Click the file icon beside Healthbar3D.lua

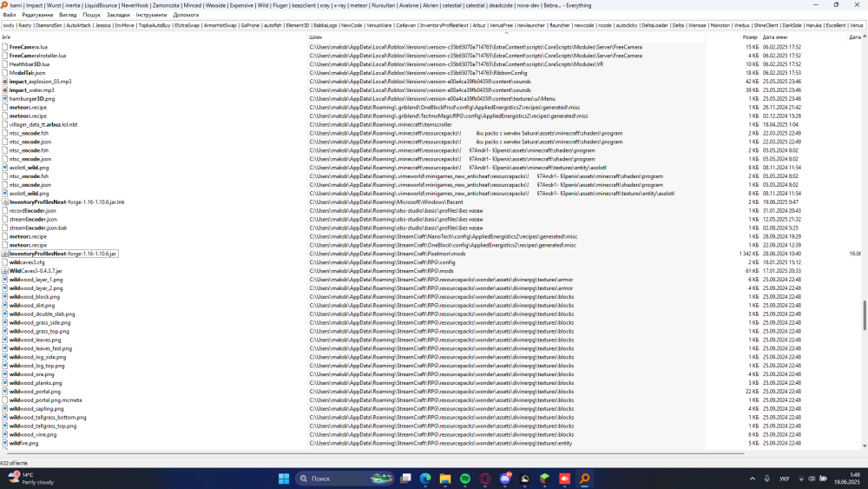[x=5, y=64]
